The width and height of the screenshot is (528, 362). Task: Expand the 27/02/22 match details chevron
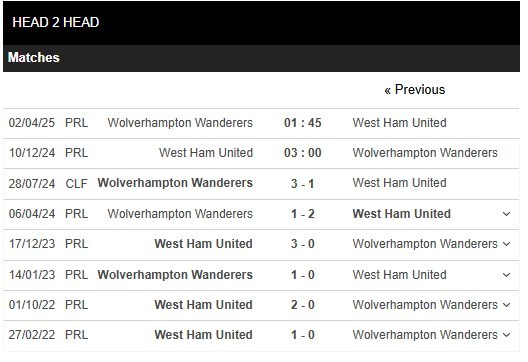[x=506, y=335]
